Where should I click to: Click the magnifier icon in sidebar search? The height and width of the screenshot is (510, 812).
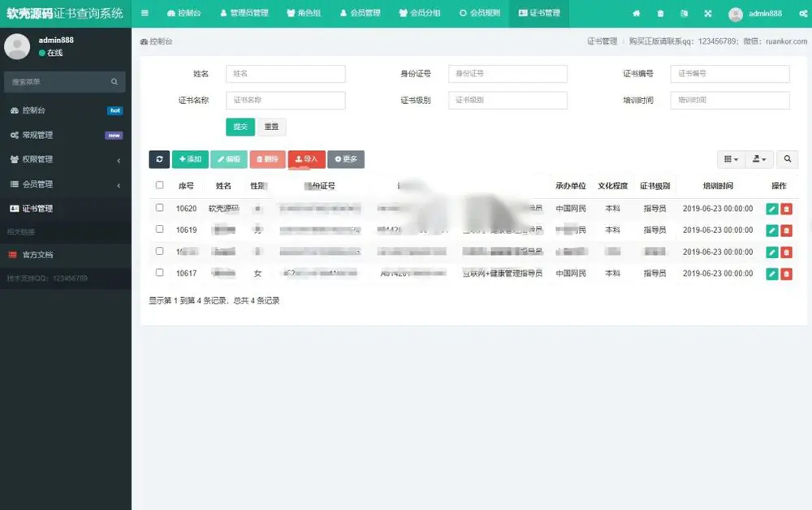[114, 82]
